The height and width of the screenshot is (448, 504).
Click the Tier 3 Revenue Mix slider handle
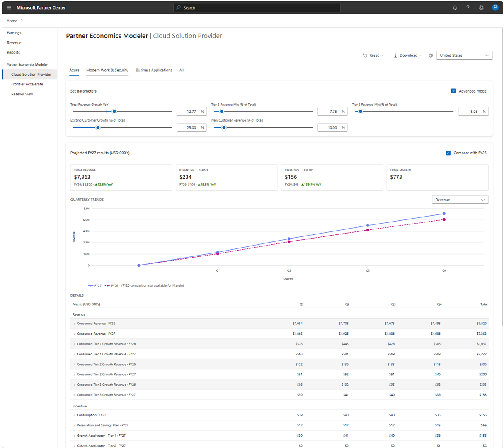pos(361,112)
